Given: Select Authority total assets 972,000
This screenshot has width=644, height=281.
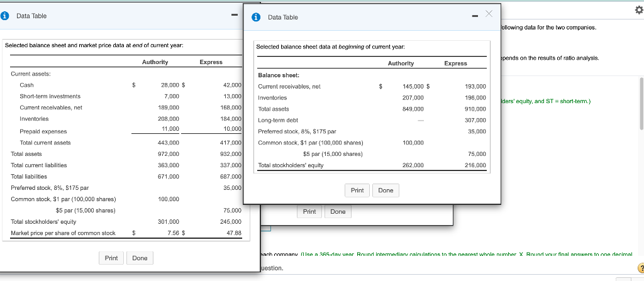Looking at the screenshot, I should click(x=169, y=154).
